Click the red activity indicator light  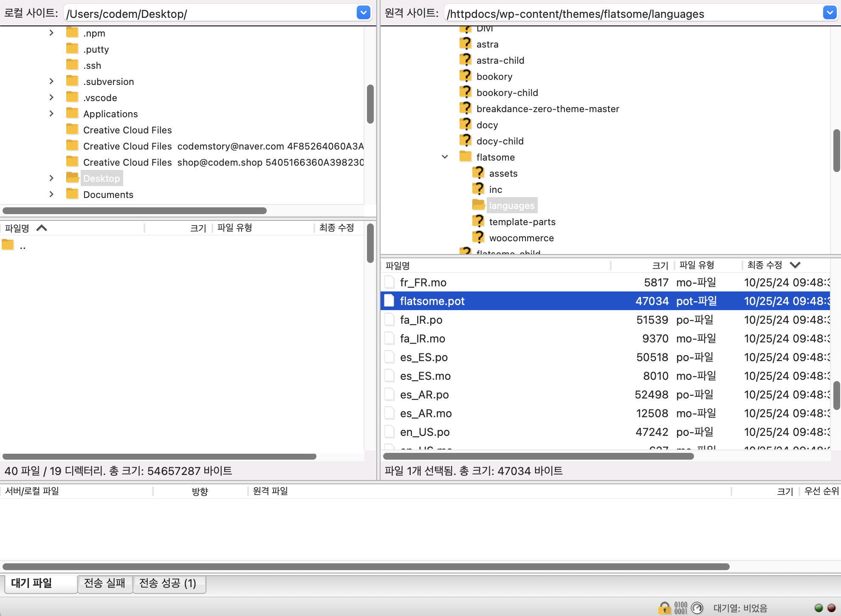(x=832, y=608)
